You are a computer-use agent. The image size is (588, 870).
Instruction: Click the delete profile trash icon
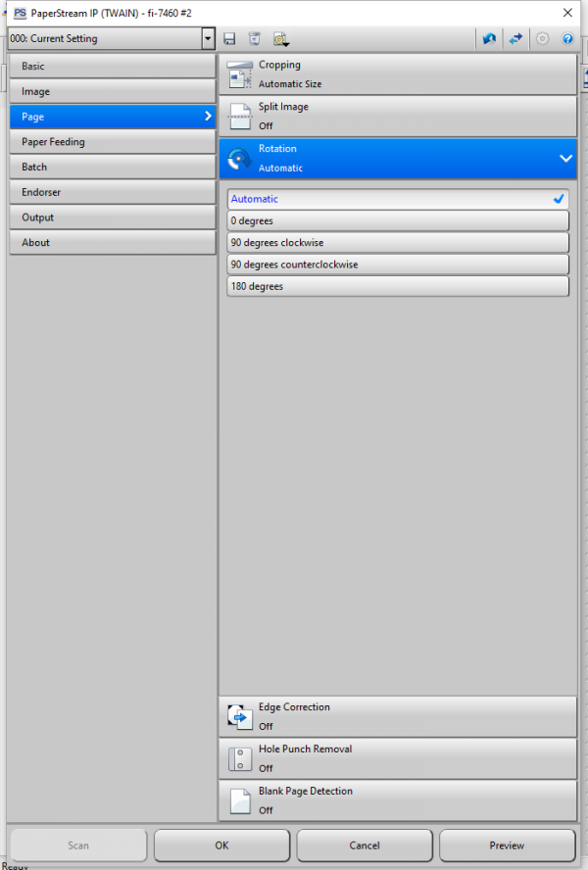pyautogui.click(x=255, y=39)
